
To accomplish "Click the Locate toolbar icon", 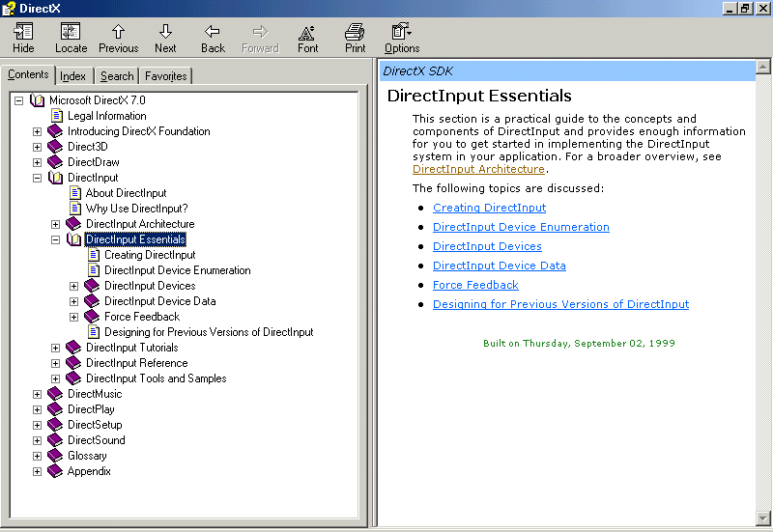I will click(71, 33).
